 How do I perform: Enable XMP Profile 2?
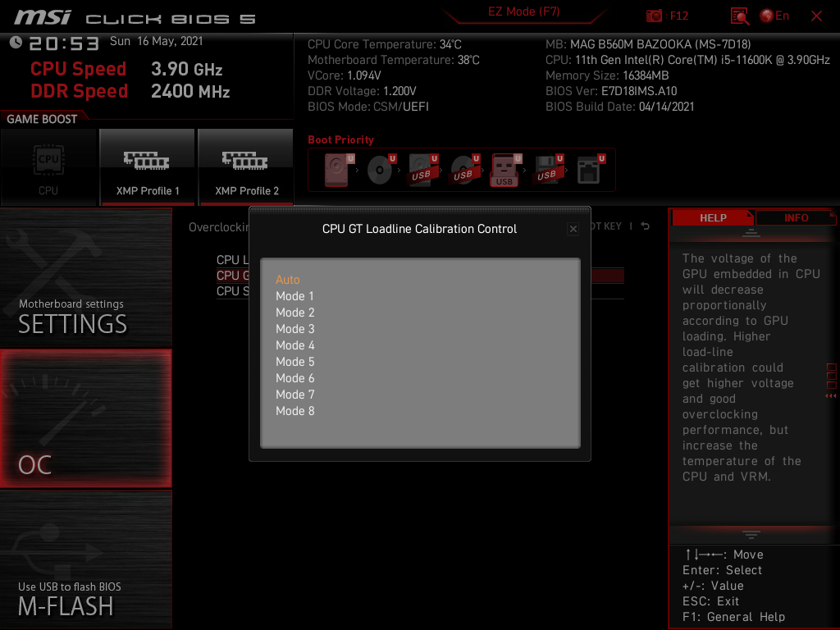[246, 167]
